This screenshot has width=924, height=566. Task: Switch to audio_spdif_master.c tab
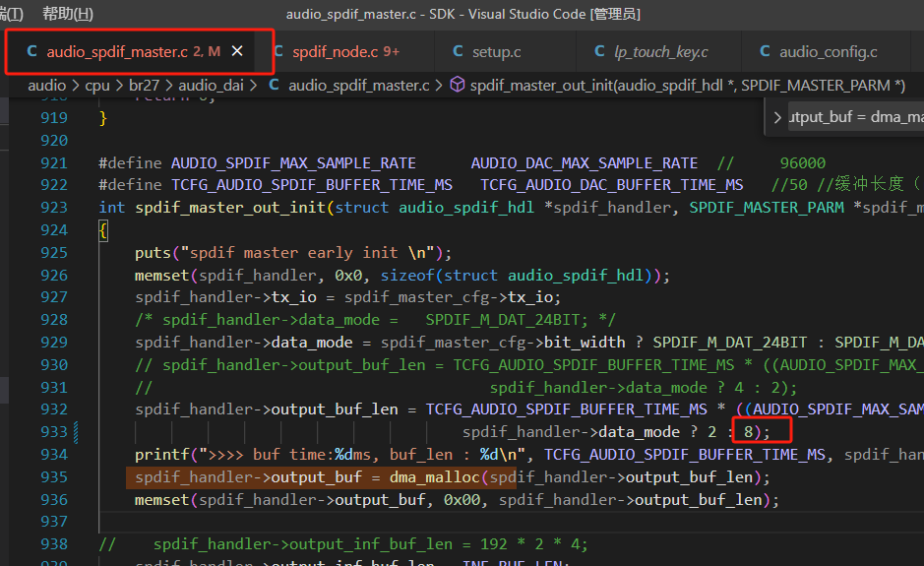click(x=133, y=52)
